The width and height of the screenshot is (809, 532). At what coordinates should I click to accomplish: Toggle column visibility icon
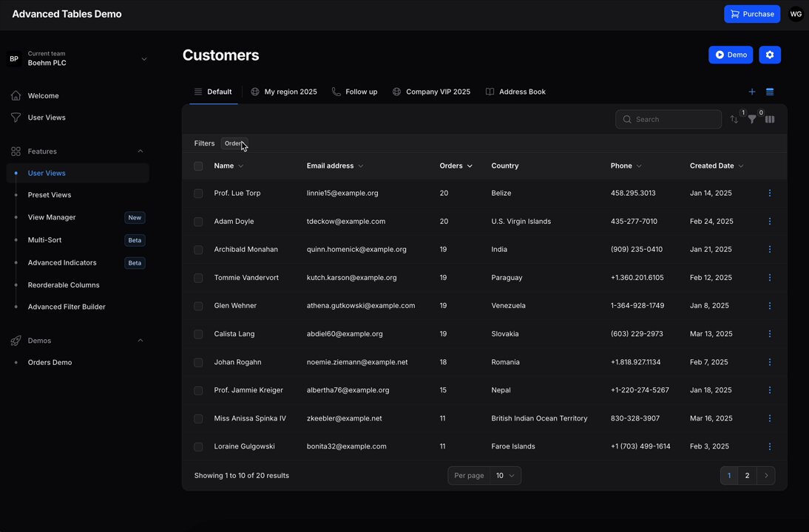tap(770, 119)
